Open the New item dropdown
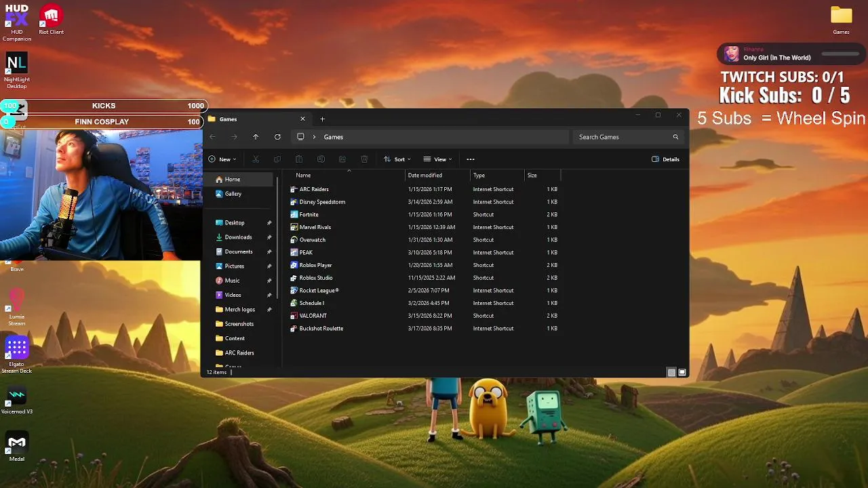 click(222, 159)
